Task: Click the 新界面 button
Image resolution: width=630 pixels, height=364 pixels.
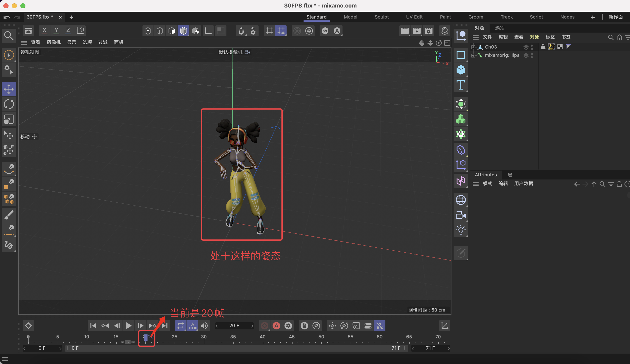Action: tap(615, 17)
